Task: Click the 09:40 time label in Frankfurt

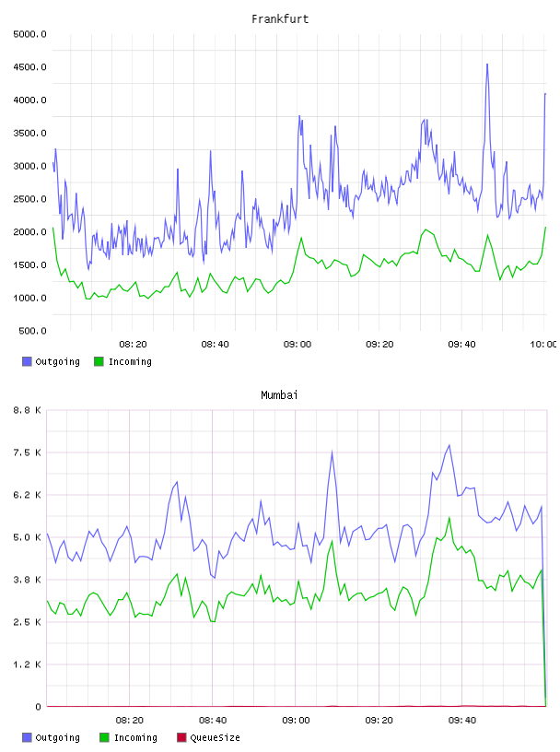Action: pos(461,345)
